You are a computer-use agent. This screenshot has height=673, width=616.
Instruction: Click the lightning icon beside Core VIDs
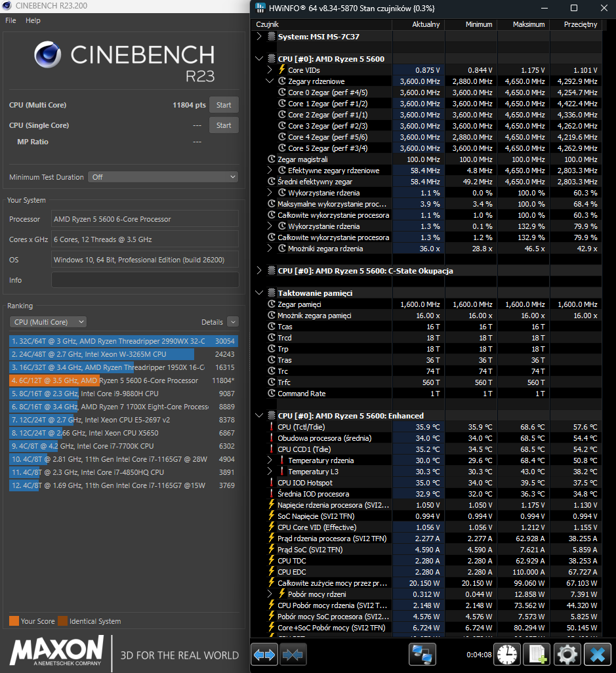[x=282, y=70]
